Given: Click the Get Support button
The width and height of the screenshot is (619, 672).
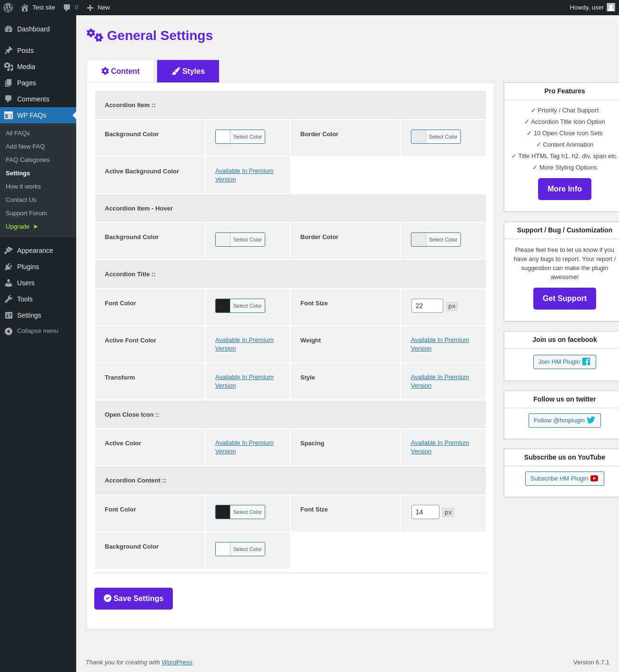Looking at the screenshot, I should 565,299.
